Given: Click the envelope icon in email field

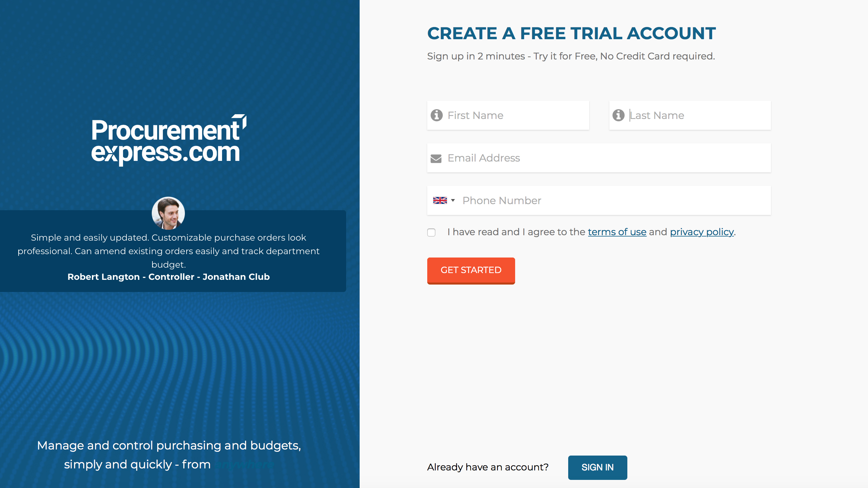Looking at the screenshot, I should coord(437,158).
